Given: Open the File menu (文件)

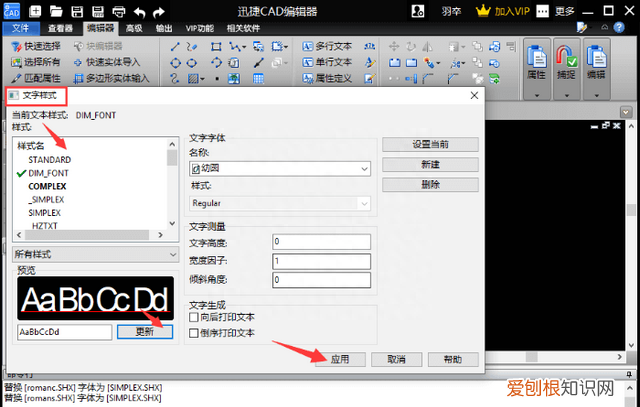Looking at the screenshot, I should (18, 28).
